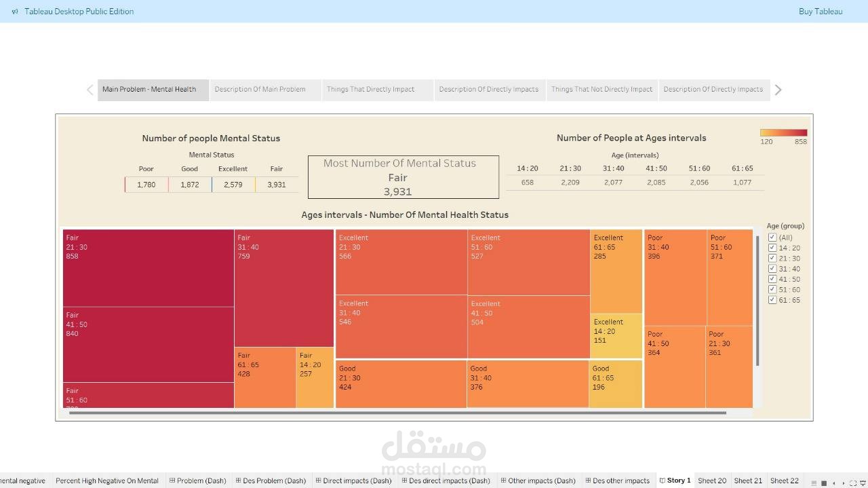The height and width of the screenshot is (488, 868).
Task: Switch to Direct impacts (Dash) tab
Action: 353,481
